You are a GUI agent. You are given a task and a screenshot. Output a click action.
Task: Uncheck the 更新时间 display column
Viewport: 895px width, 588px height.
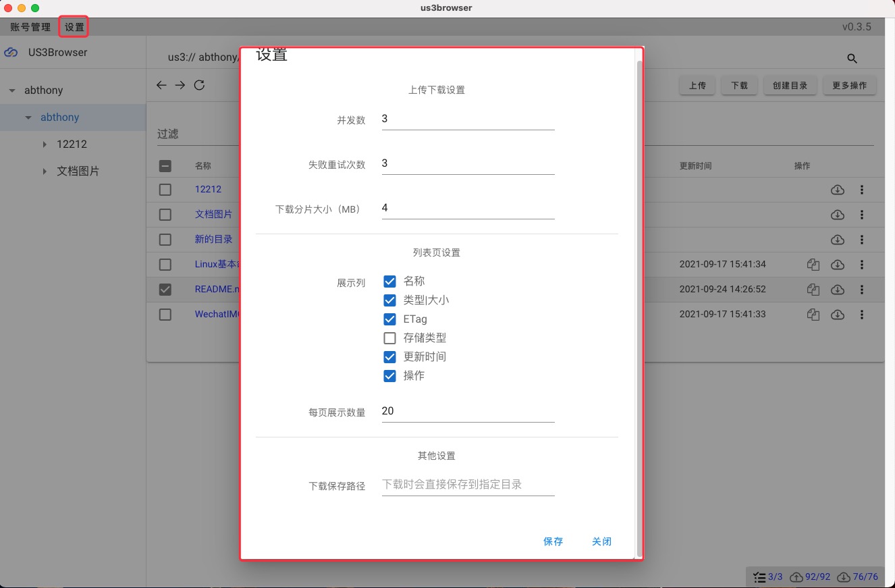389,357
